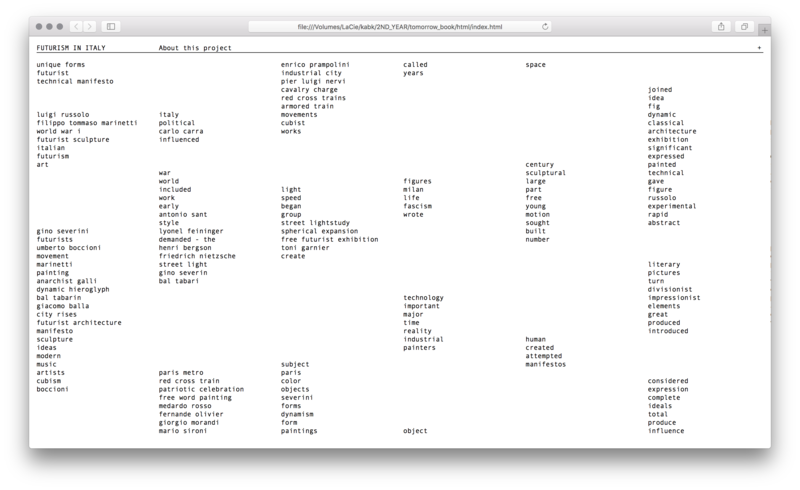Open the About this project link
The image size is (800, 490).
[x=195, y=48]
